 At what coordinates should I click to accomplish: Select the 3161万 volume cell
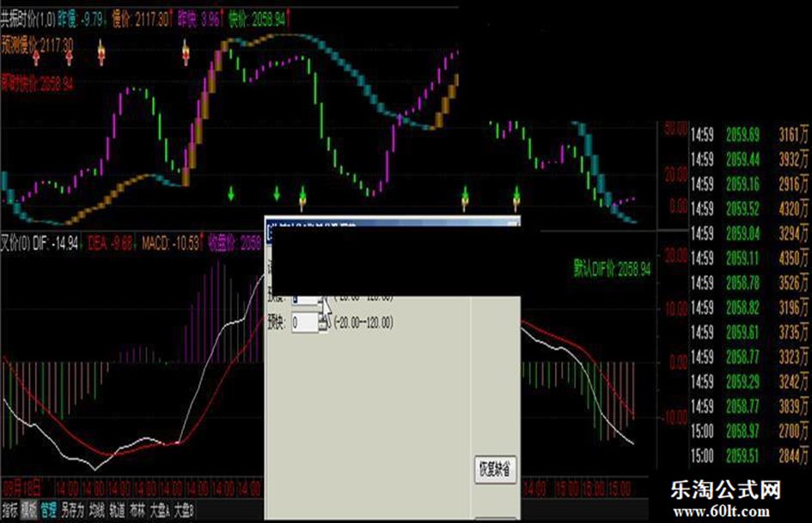[794, 135]
